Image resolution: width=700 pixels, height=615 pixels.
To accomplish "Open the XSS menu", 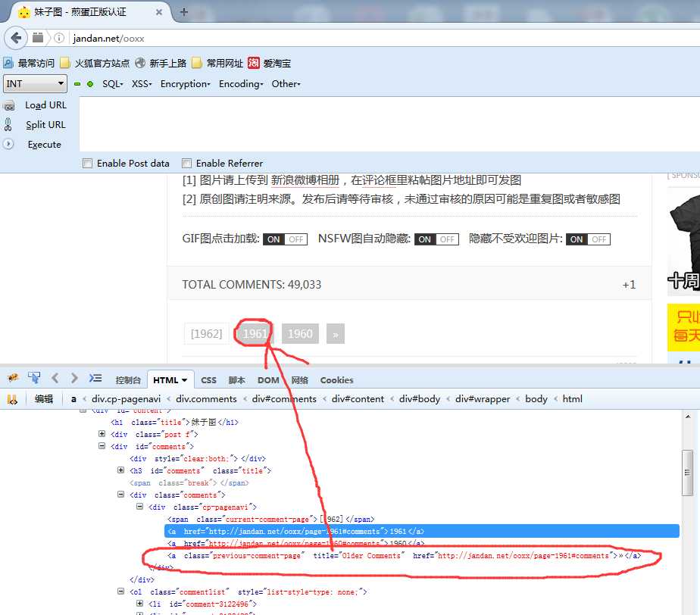I will 142,84.
